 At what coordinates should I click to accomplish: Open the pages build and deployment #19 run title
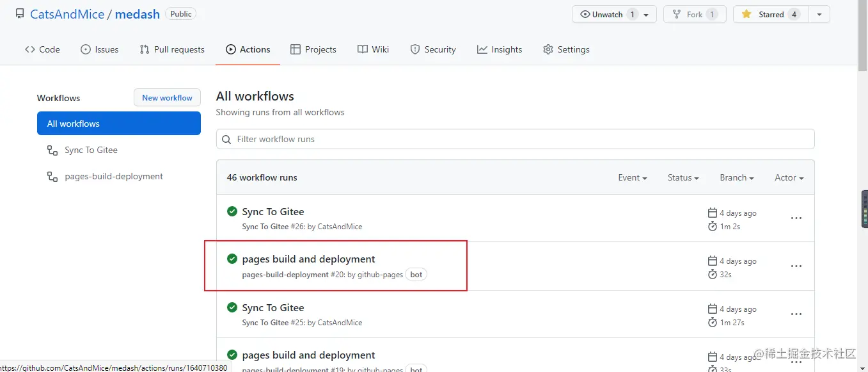pyautogui.click(x=308, y=355)
